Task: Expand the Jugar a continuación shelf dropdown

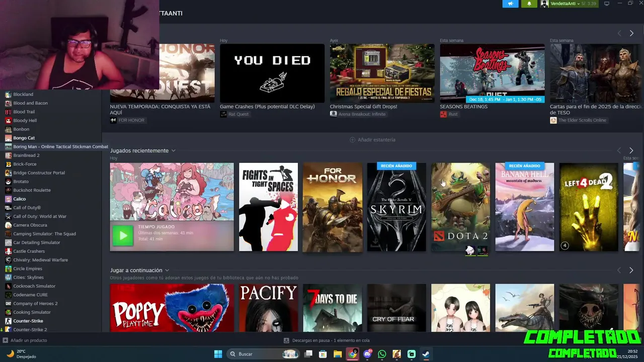Action: 167,270
